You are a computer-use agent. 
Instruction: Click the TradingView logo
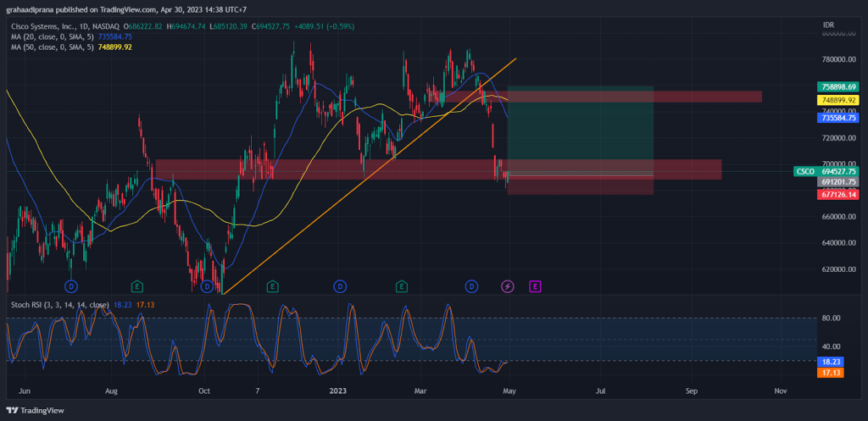click(35, 411)
